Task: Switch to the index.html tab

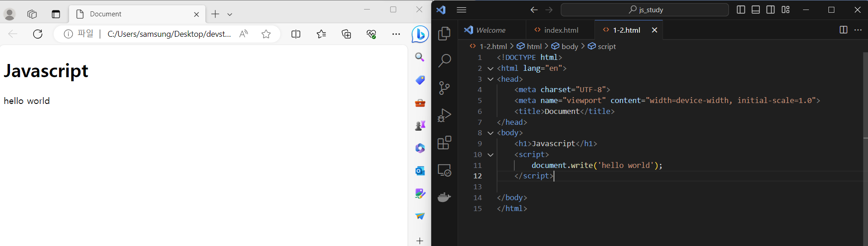Action: (x=560, y=30)
